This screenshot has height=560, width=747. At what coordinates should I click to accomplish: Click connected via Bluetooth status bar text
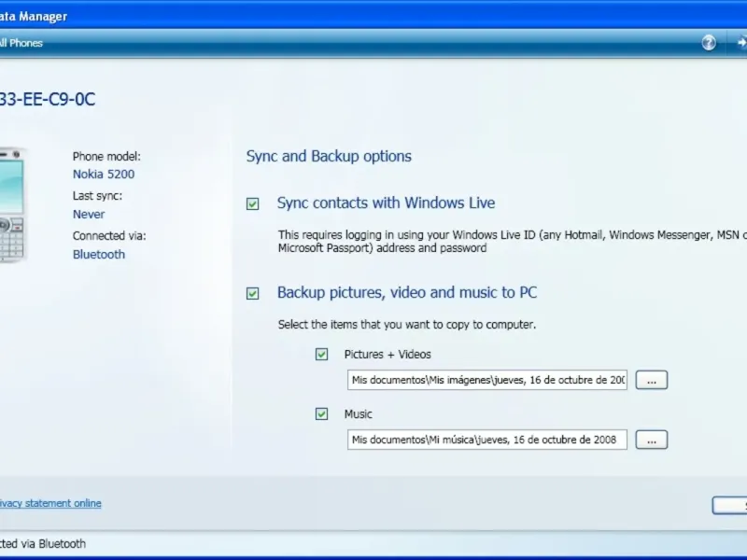tap(43, 544)
